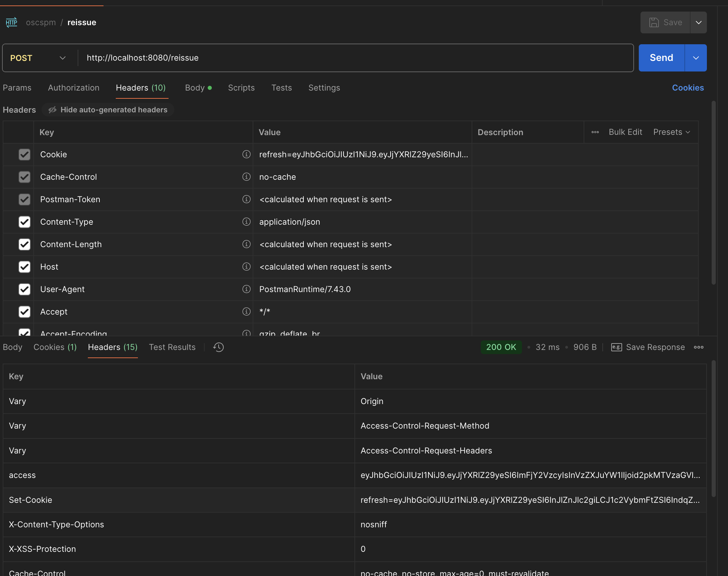Uncheck the Host header checkbox
The height and width of the screenshot is (576, 728).
[x=25, y=267]
